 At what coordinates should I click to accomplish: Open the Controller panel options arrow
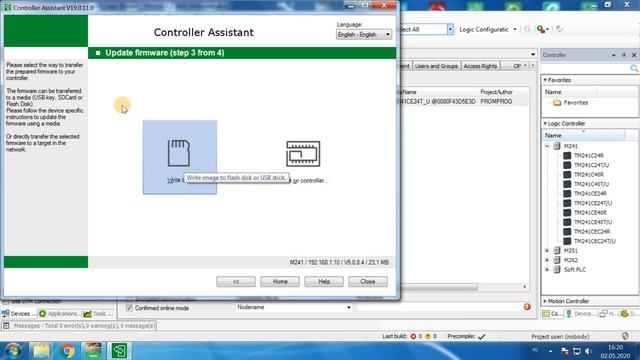pos(613,55)
